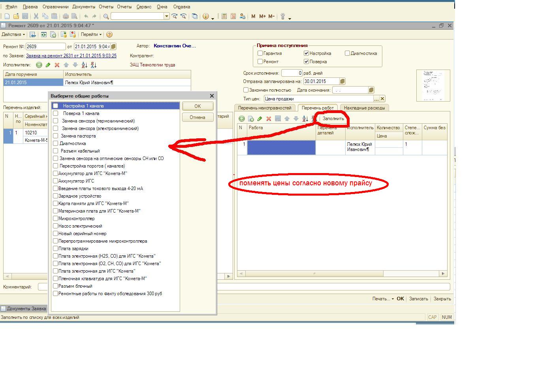Open the Справочники menu
Viewport: 553px width, 392px height.
pyautogui.click(x=55, y=7)
